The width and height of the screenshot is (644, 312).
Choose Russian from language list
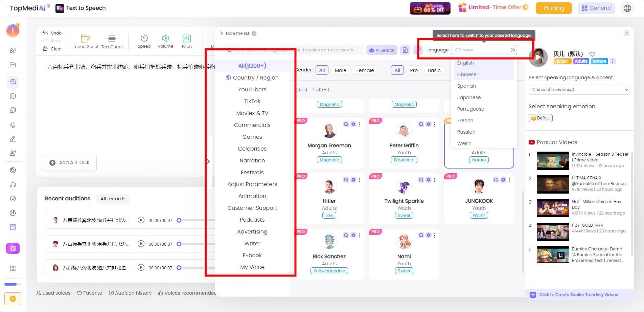pos(484,132)
